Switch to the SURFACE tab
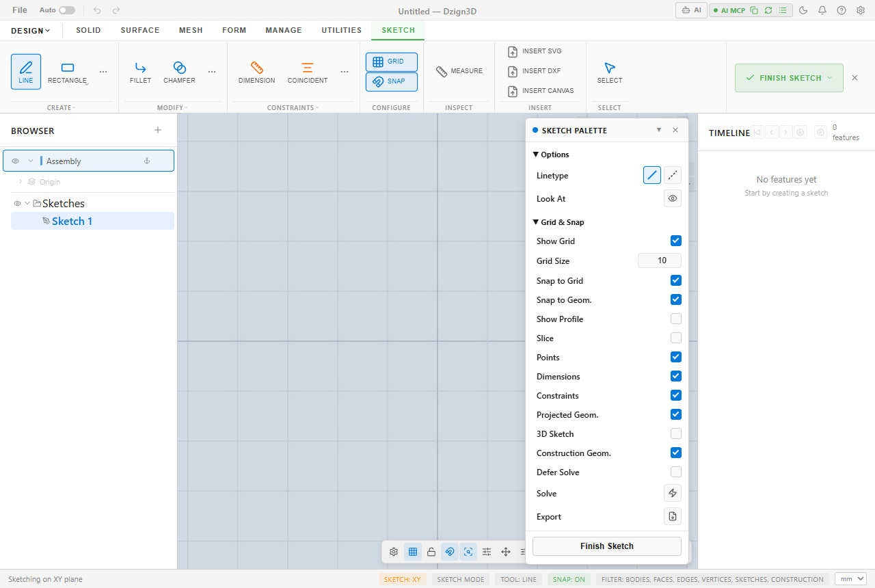The width and height of the screenshot is (875, 588). (x=140, y=31)
